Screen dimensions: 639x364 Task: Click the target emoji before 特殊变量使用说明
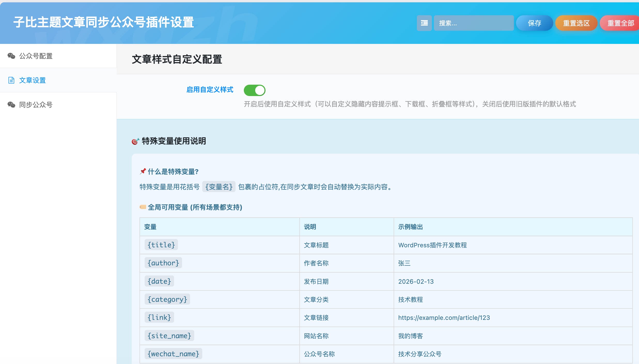(135, 141)
